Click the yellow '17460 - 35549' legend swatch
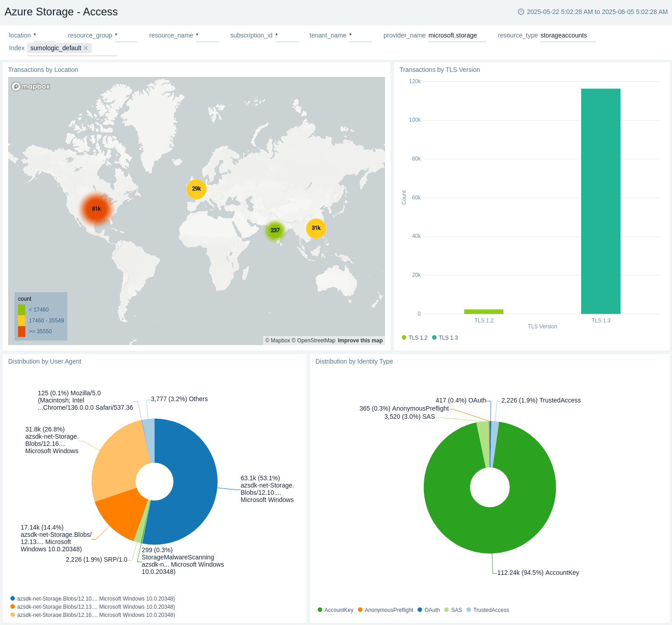This screenshot has width=672, height=625. pos(22,321)
